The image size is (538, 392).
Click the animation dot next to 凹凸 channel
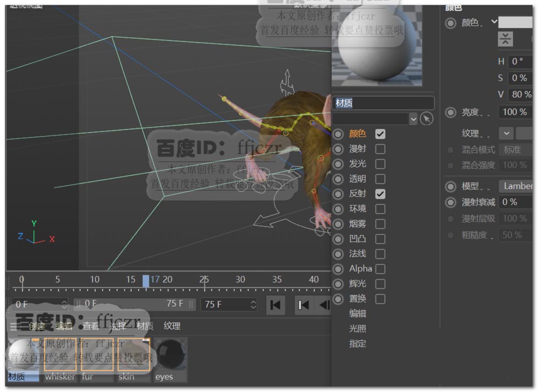coord(338,239)
